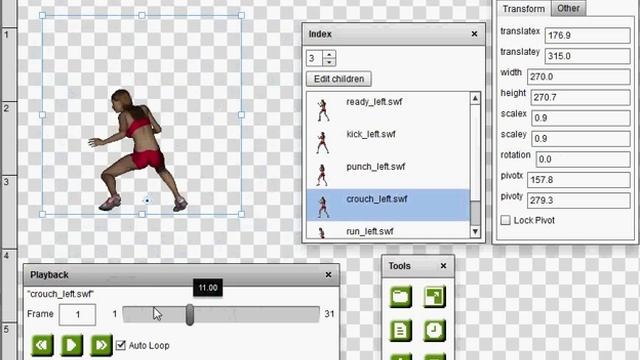Click the list scrollbar down arrow
640x360 pixels.
(475, 232)
